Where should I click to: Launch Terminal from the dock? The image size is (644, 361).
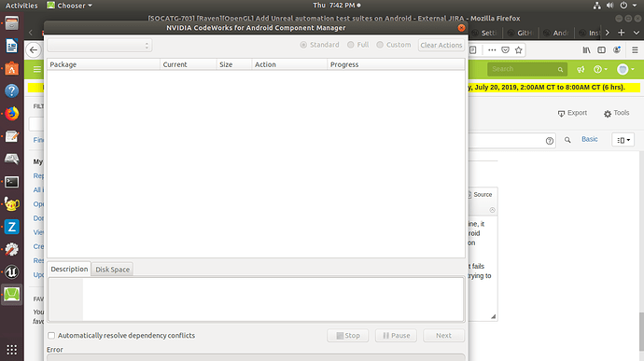point(11,182)
